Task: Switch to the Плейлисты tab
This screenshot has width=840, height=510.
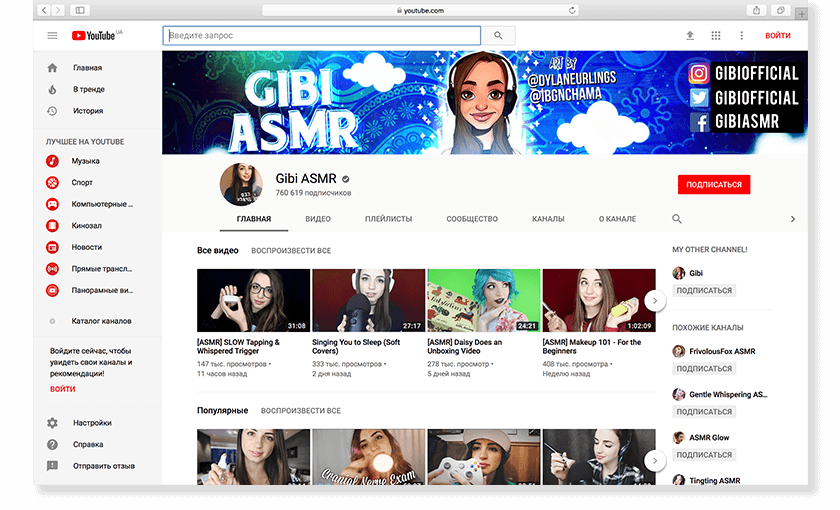Action: click(x=388, y=219)
